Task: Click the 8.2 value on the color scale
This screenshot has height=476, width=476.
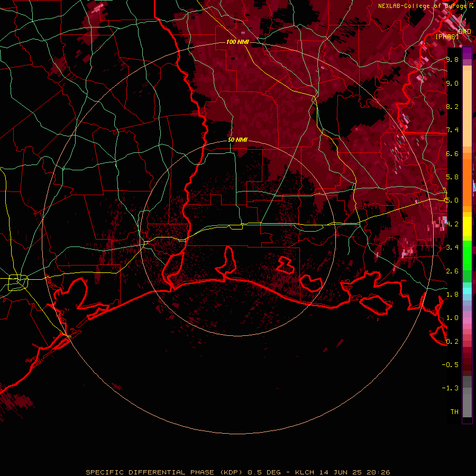Action: (452, 106)
